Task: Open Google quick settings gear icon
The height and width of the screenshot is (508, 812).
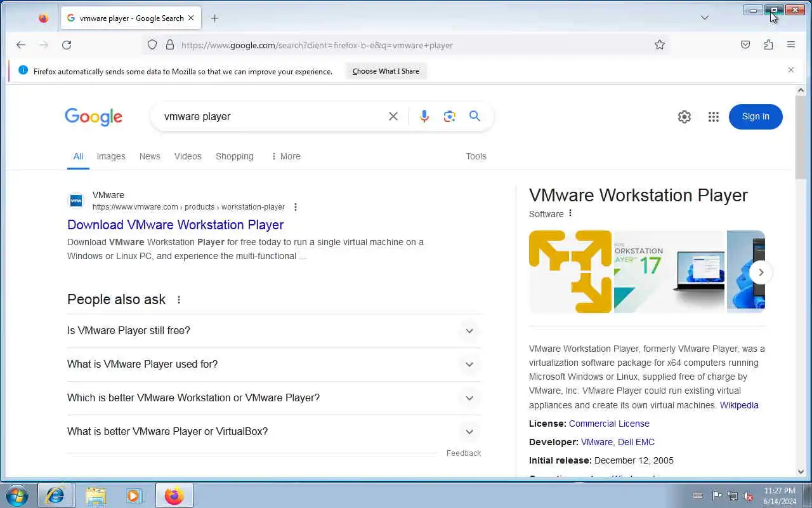Action: pos(684,116)
